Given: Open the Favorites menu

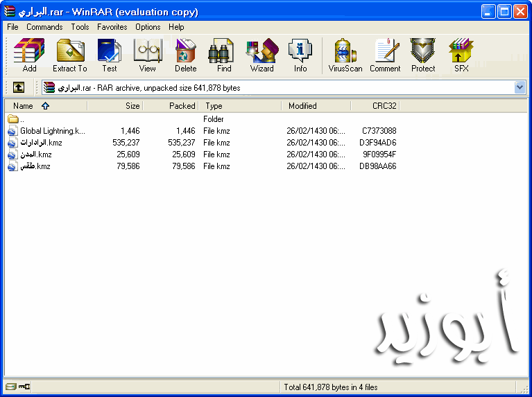Looking at the screenshot, I should coord(112,27).
